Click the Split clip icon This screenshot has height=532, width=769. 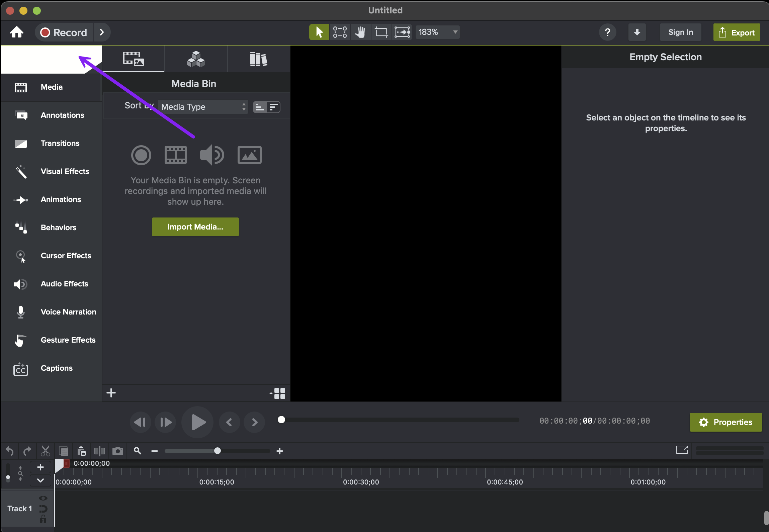tap(99, 451)
